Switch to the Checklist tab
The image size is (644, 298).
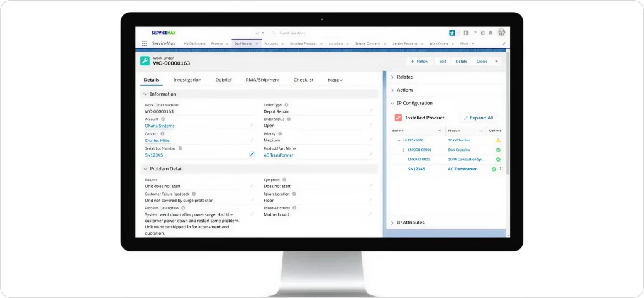click(x=304, y=80)
